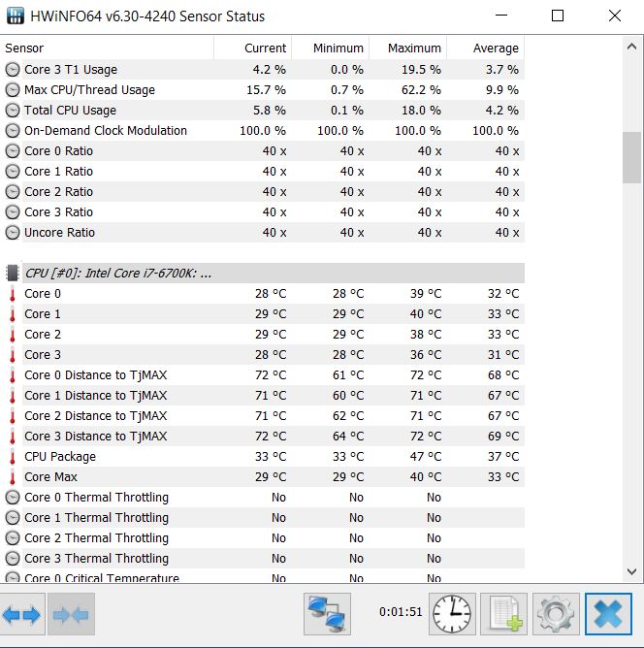Click the gauge icon for Core 0 Thermal Throttling
Screen dimensions: 644x648
(13, 498)
